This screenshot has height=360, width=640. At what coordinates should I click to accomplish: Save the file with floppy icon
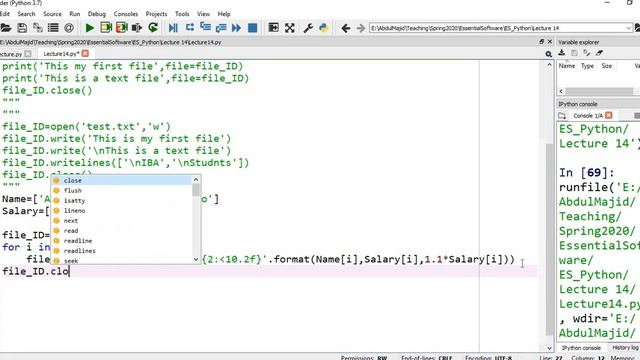click(x=22, y=28)
